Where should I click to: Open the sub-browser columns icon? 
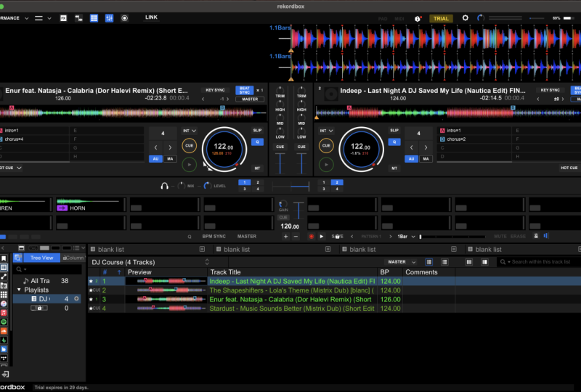468,262
